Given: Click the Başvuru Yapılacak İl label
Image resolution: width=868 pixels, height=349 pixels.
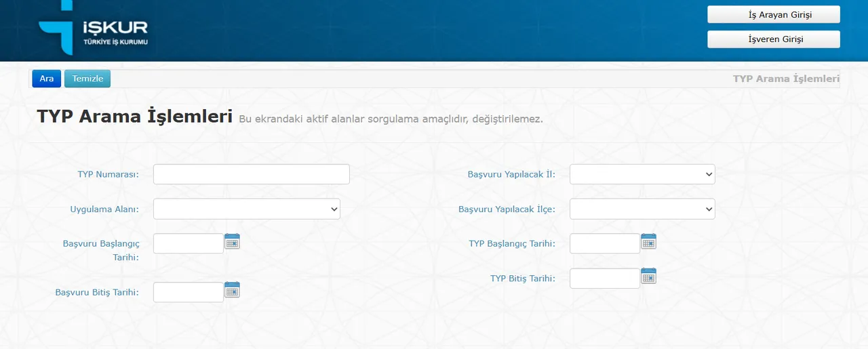Looking at the screenshot, I should coord(511,174).
